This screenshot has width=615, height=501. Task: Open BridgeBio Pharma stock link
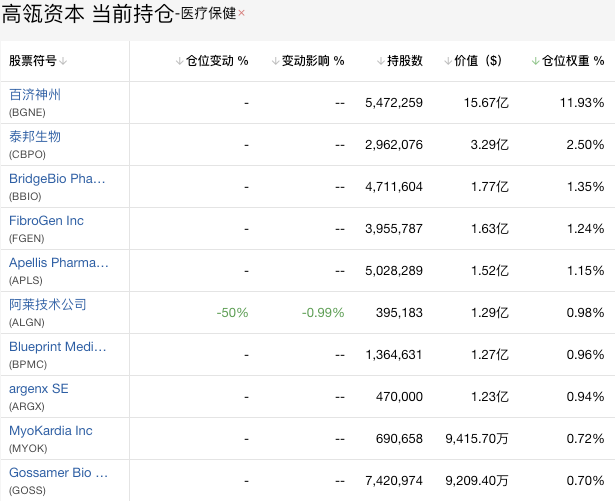[57, 179]
